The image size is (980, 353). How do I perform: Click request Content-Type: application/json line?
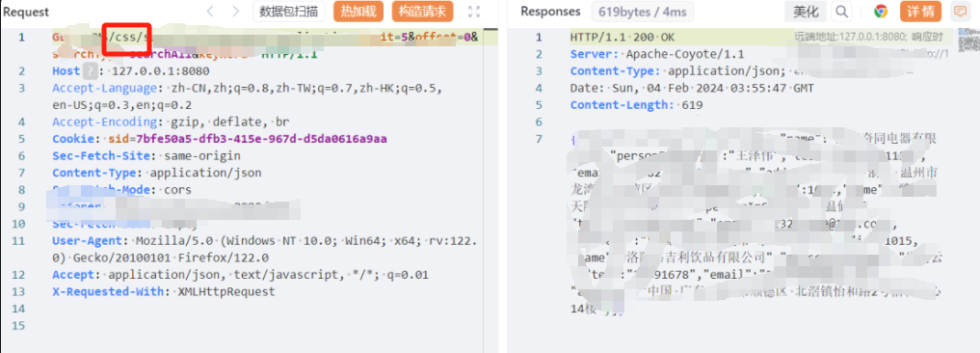click(x=157, y=173)
